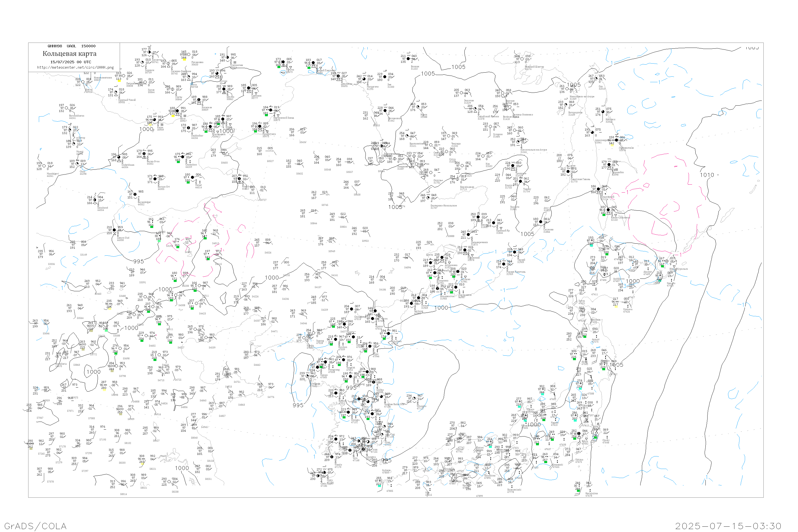The width and height of the screenshot is (798, 532).
Task: Click the Поронайск station filled circle symbol
Action: [609, 165]
